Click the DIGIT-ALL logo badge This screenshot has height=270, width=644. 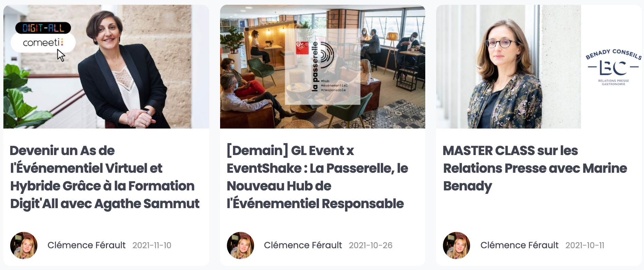point(43,28)
